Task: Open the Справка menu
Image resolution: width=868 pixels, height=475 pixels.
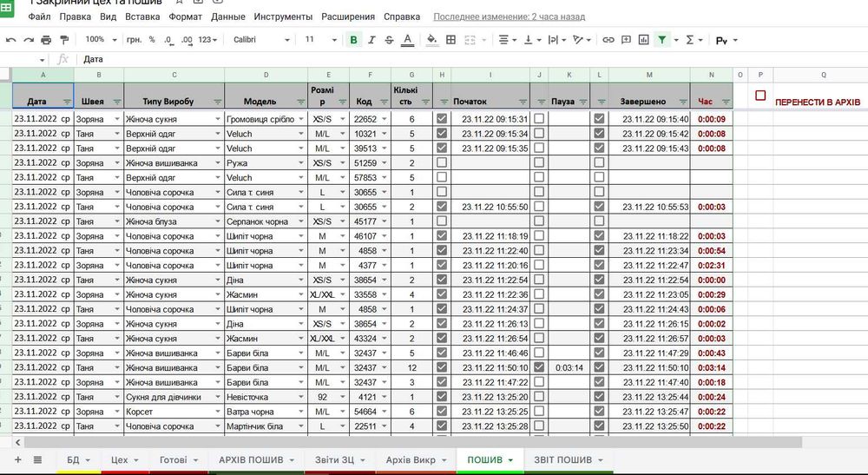Action: click(x=402, y=16)
